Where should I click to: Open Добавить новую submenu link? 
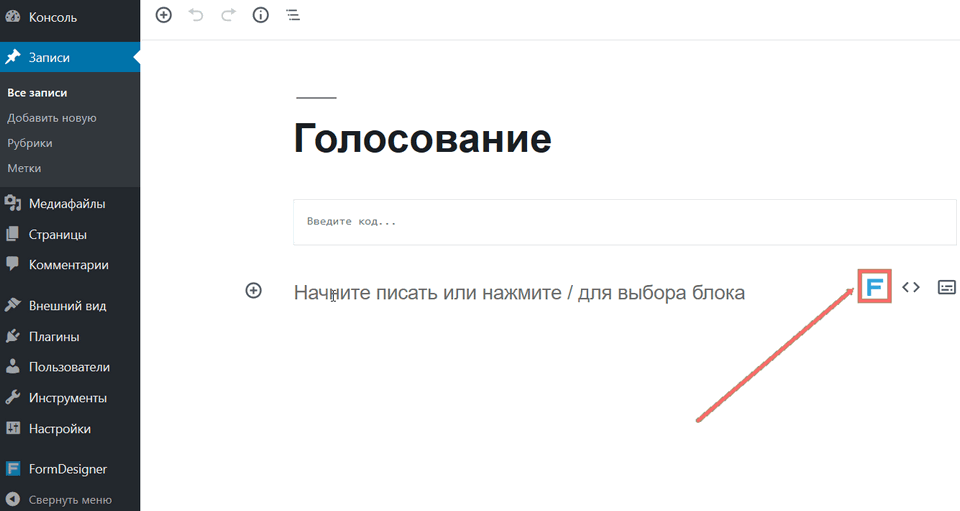52,117
